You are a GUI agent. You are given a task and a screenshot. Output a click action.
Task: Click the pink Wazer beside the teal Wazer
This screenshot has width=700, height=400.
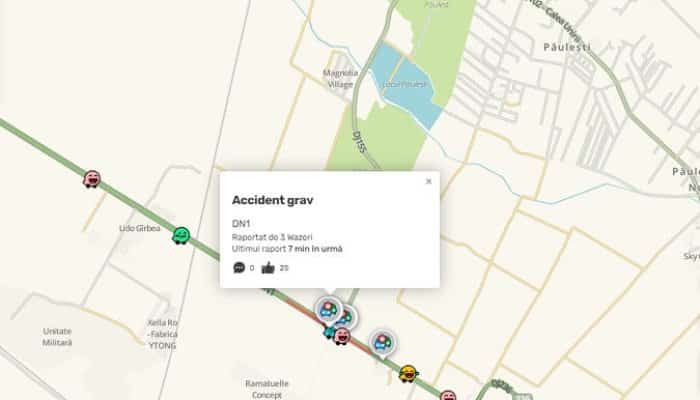coord(342,336)
